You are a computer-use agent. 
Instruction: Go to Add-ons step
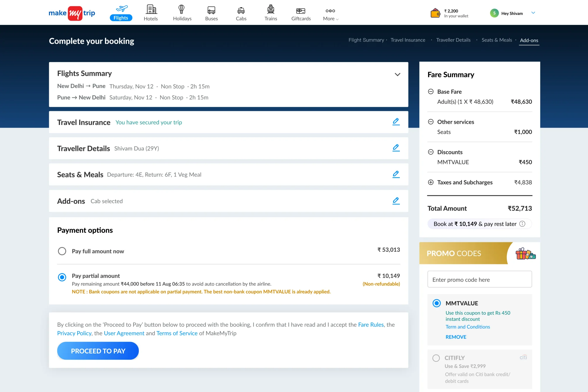coord(529,40)
